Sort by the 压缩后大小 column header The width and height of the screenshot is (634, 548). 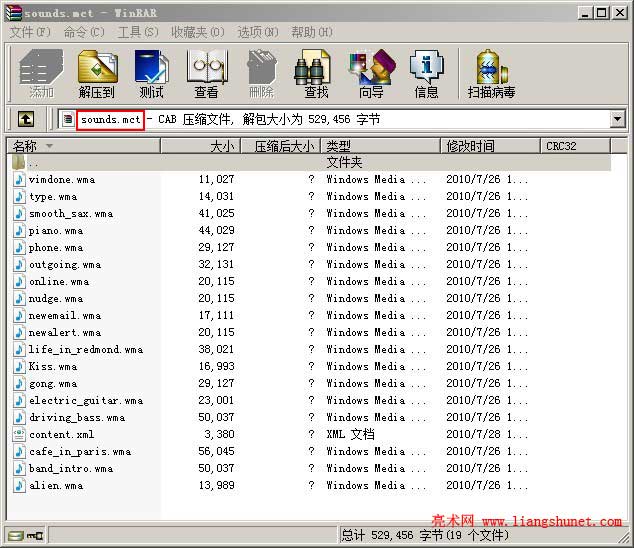pyautogui.click(x=281, y=146)
